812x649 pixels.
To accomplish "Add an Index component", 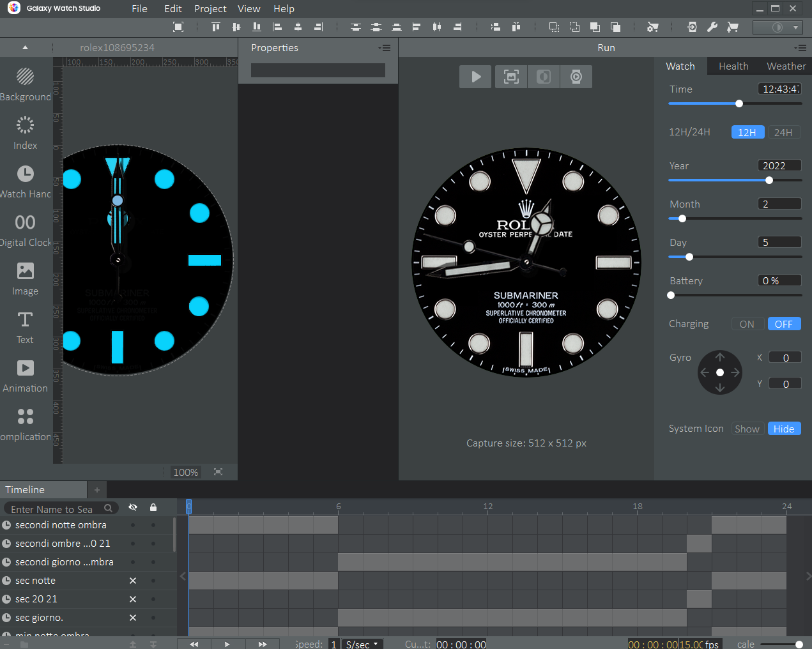I will 25,133.
